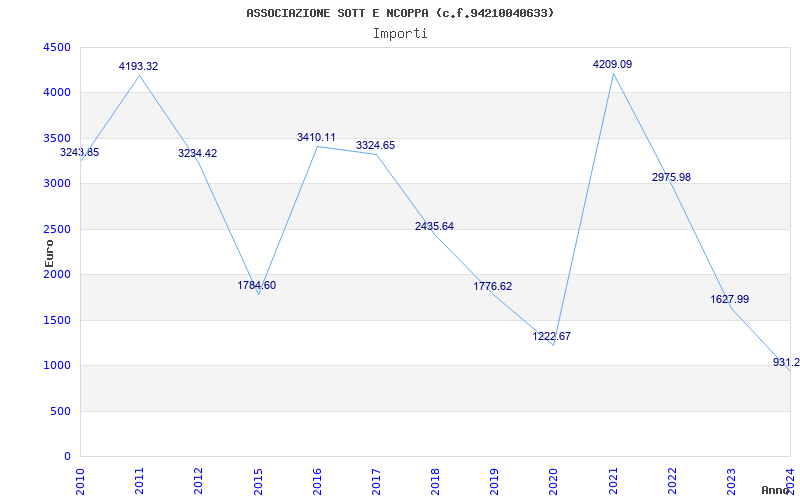Click the 2500 y-axis tick label
The image size is (800, 500).
pyautogui.click(x=57, y=229)
